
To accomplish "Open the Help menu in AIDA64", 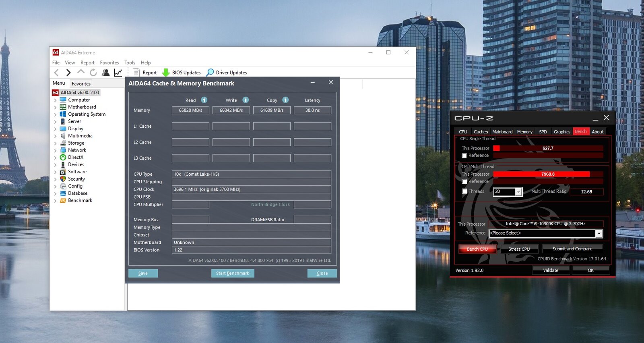I will click(x=146, y=62).
